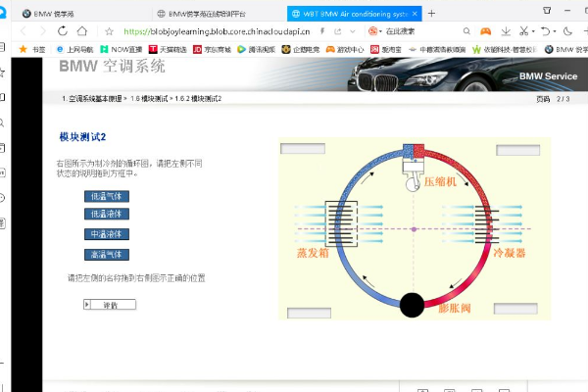Screen dimensions: 588x392
Task: Open 游戏中心 bookmark
Action: [x=345, y=49]
